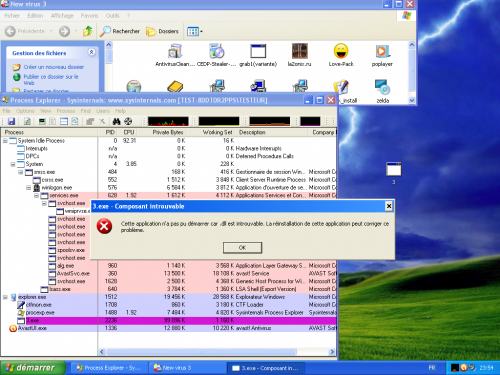Open the Précédente back history dropdown arrow
Image resolution: width=500 pixels, height=375 pixels.
point(51,31)
